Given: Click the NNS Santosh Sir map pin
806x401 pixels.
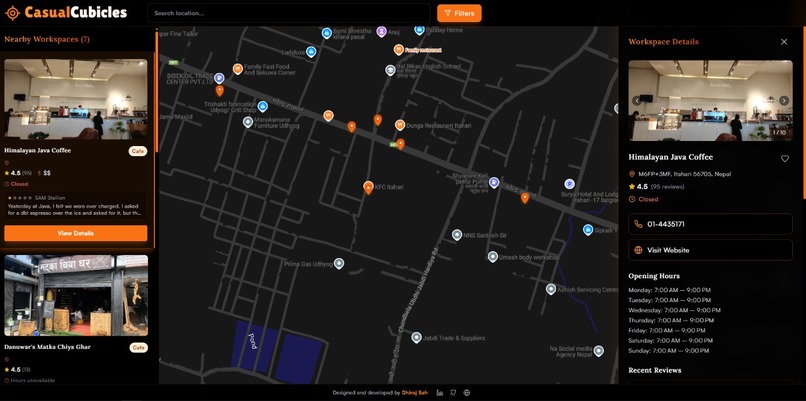Looking at the screenshot, I should coord(456,235).
